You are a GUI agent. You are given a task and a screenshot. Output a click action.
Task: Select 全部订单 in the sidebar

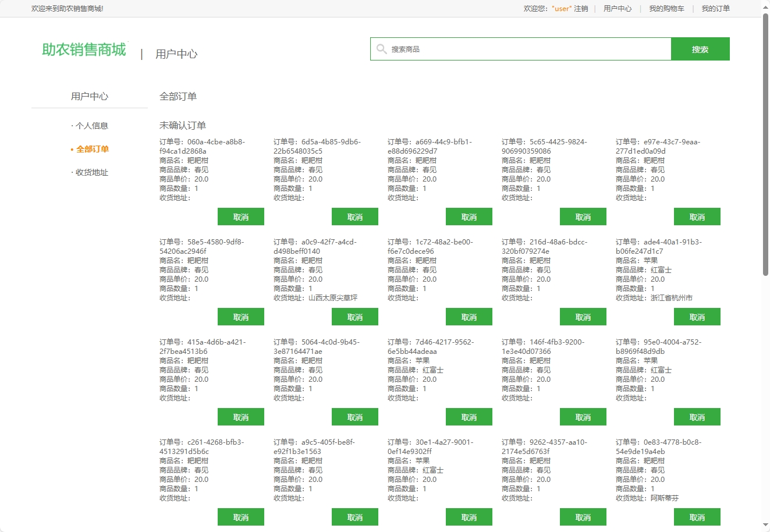[x=93, y=149]
